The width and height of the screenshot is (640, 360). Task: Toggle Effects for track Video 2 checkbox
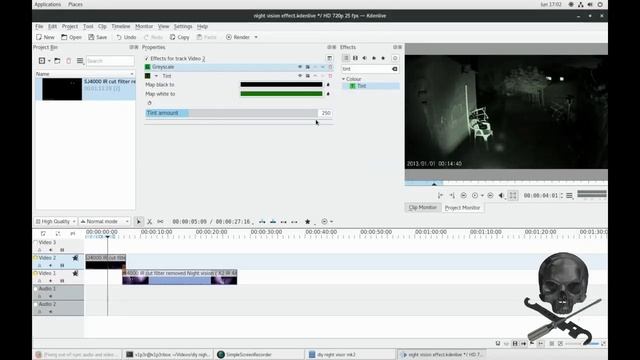tap(147, 59)
